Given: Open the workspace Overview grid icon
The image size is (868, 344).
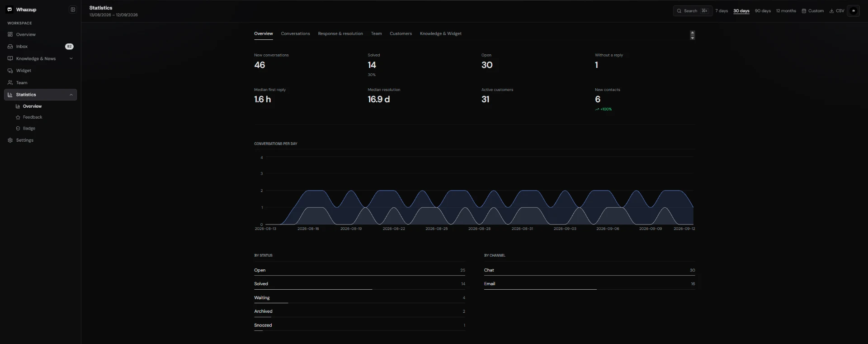Looking at the screenshot, I should 10,34.
